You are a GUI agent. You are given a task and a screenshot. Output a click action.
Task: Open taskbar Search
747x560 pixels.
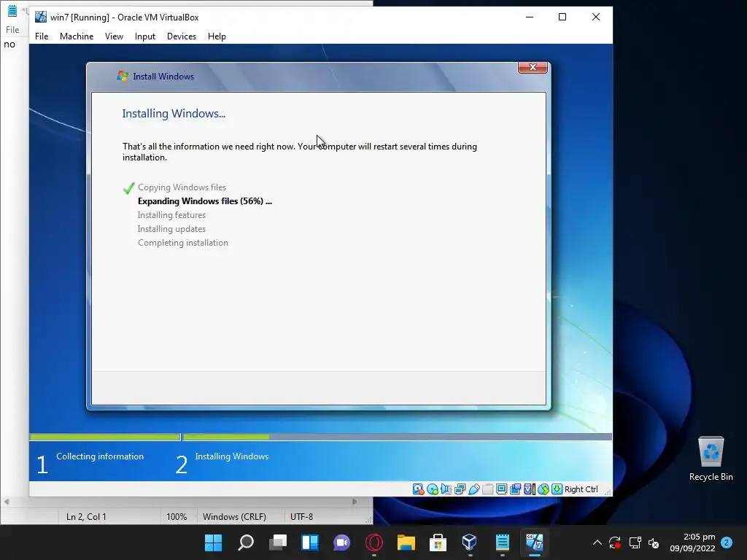(246, 542)
